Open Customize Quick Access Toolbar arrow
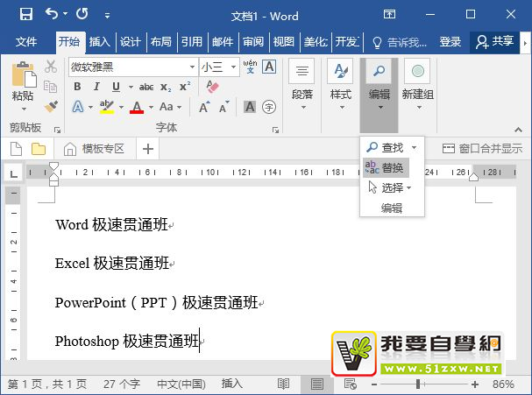The height and width of the screenshot is (395, 532). click(x=107, y=16)
